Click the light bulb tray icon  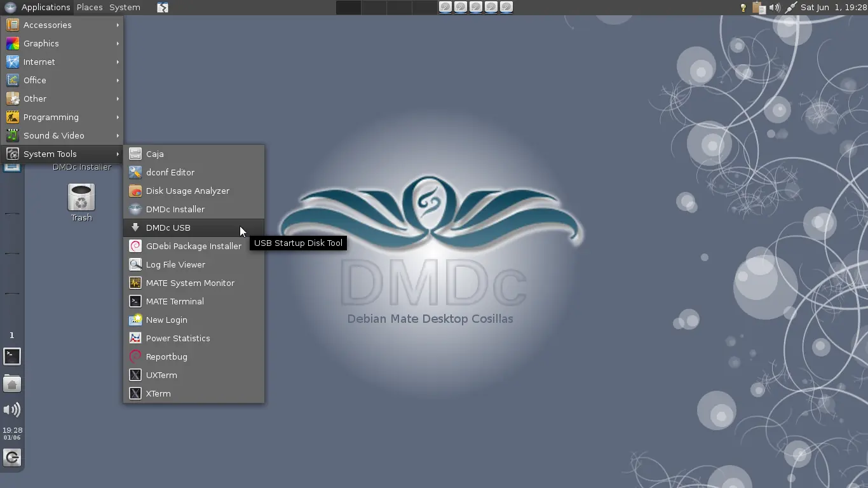click(743, 8)
